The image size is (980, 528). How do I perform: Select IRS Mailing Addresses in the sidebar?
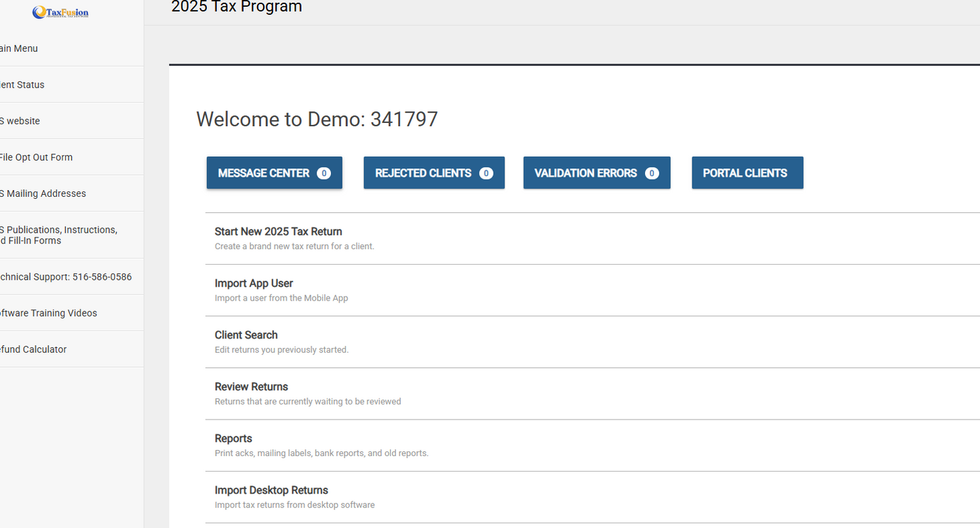(43, 193)
